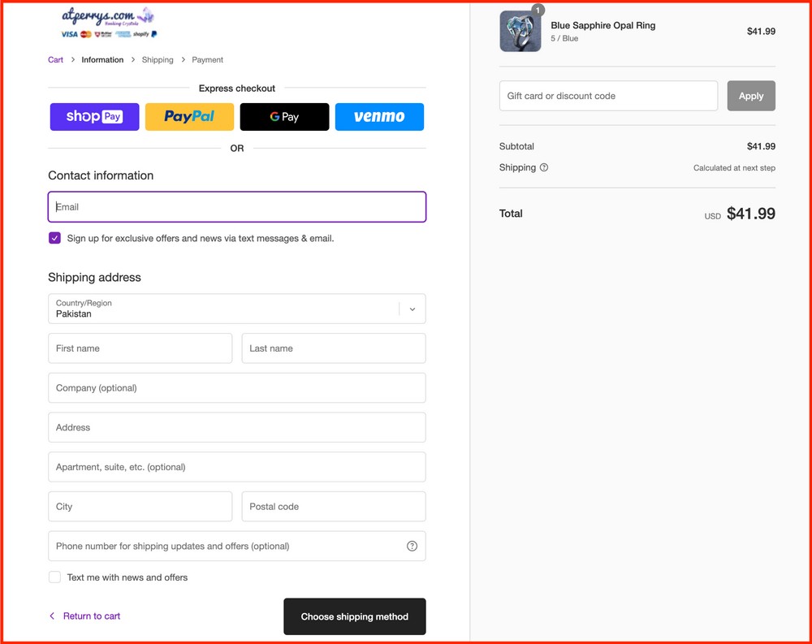
Task: Uncheck exclusive offers and news signup
Action: coord(54,238)
